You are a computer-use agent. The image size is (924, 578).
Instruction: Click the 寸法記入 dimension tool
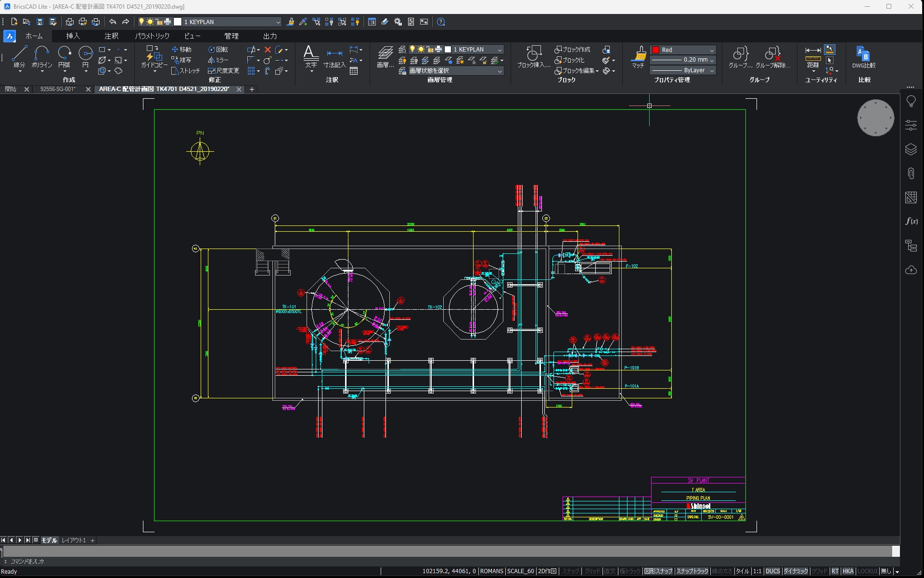(334, 57)
